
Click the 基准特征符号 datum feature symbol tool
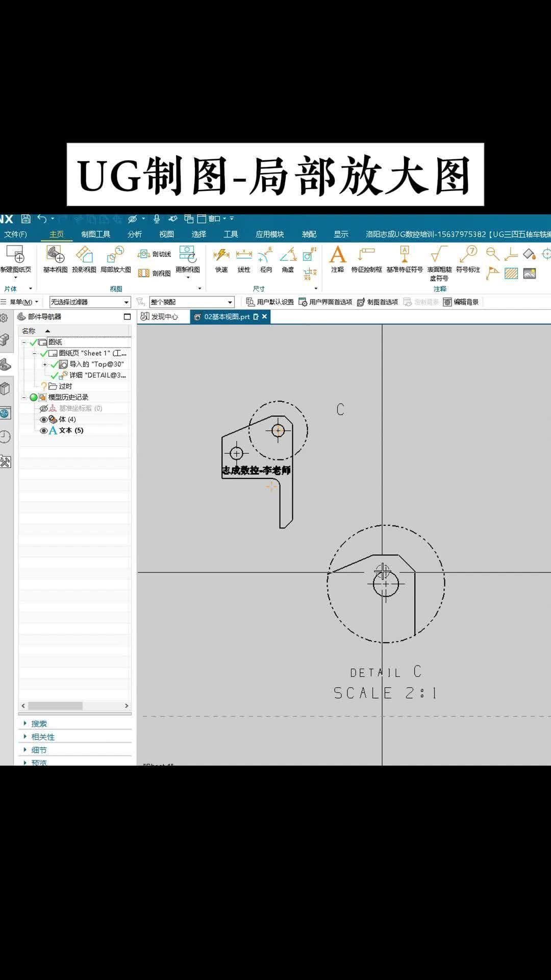pyautogui.click(x=405, y=259)
